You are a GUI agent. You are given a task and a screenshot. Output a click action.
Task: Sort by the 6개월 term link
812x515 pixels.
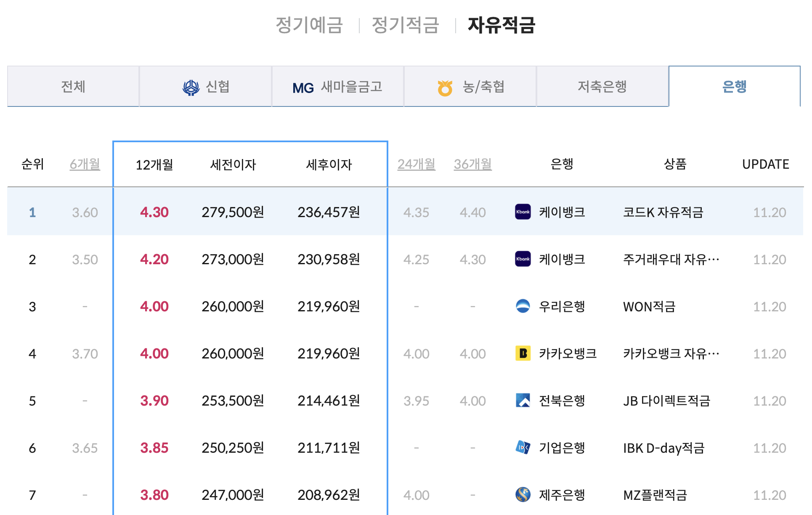tap(85, 164)
